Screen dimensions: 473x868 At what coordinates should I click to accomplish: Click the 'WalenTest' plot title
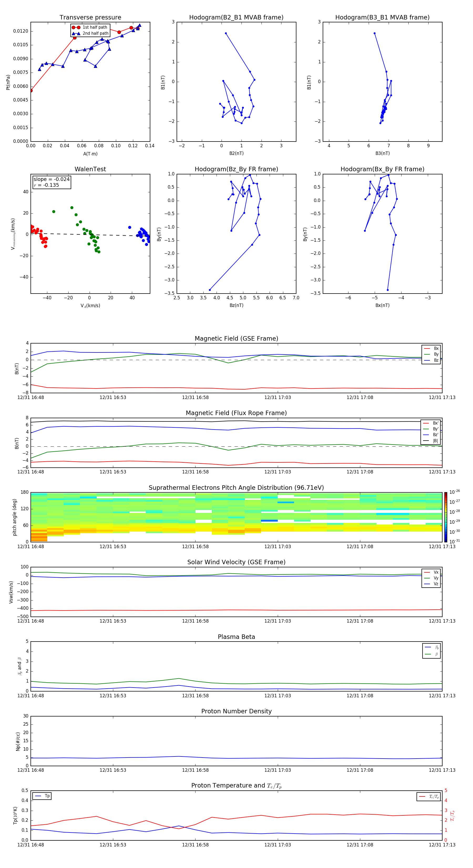click(90, 169)
